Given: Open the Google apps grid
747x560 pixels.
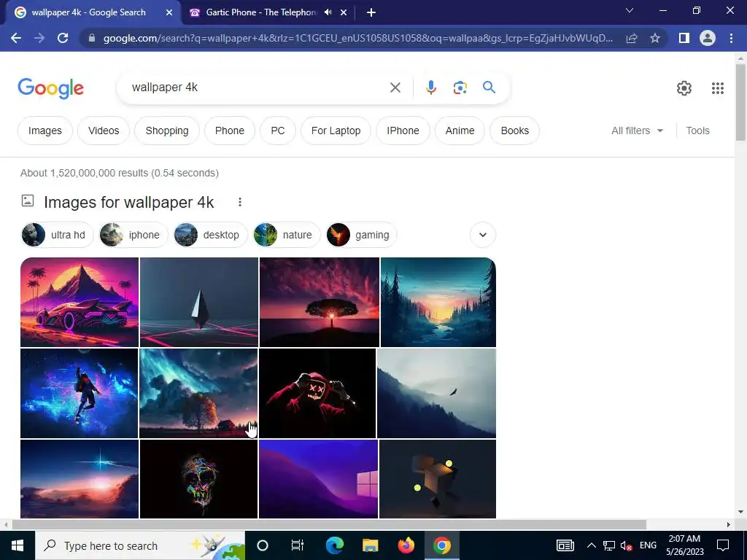Looking at the screenshot, I should [718, 88].
